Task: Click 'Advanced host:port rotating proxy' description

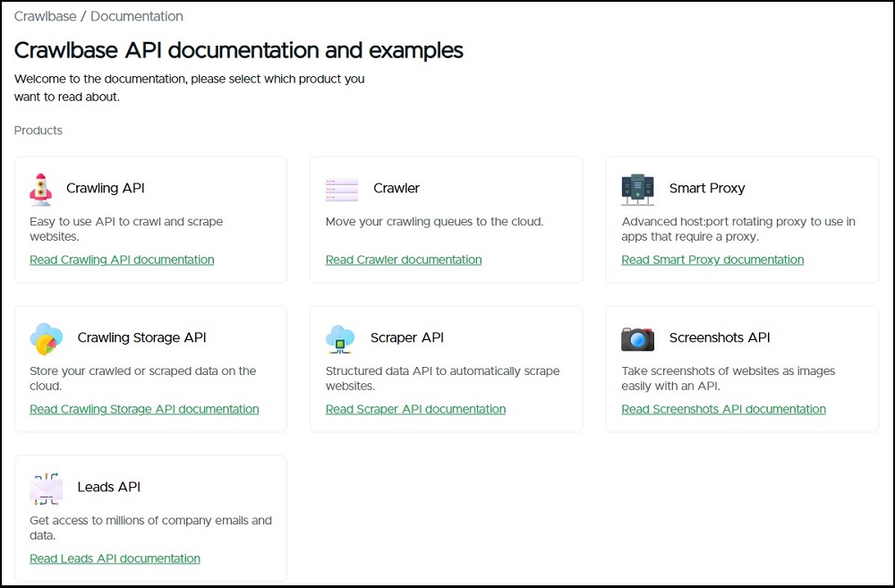Action: point(738,229)
